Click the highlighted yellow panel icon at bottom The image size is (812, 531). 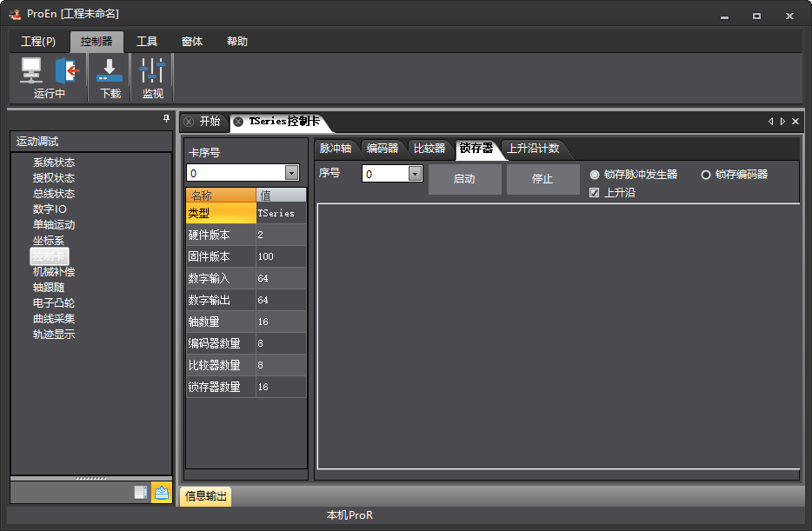tap(162, 492)
